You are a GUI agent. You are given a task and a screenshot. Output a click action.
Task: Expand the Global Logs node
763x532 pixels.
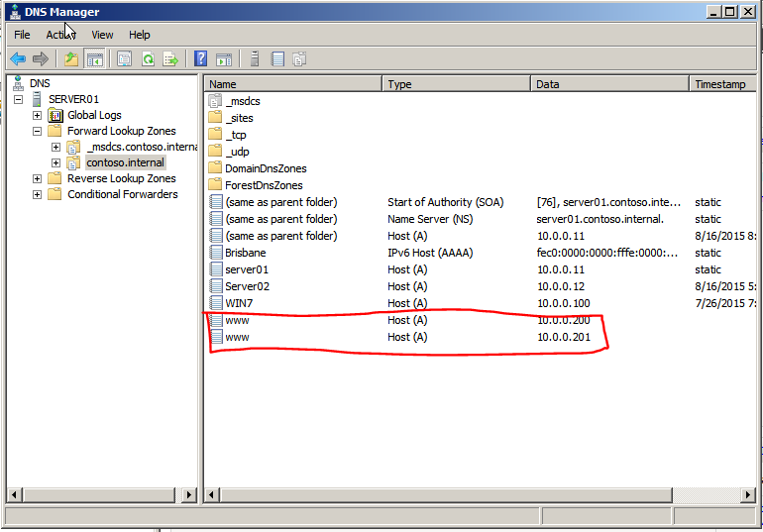tap(37, 115)
